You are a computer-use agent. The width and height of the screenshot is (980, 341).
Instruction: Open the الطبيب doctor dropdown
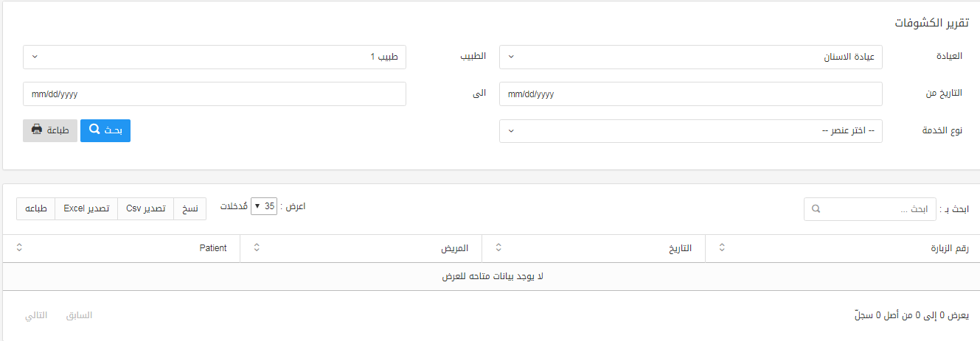pyautogui.click(x=215, y=57)
